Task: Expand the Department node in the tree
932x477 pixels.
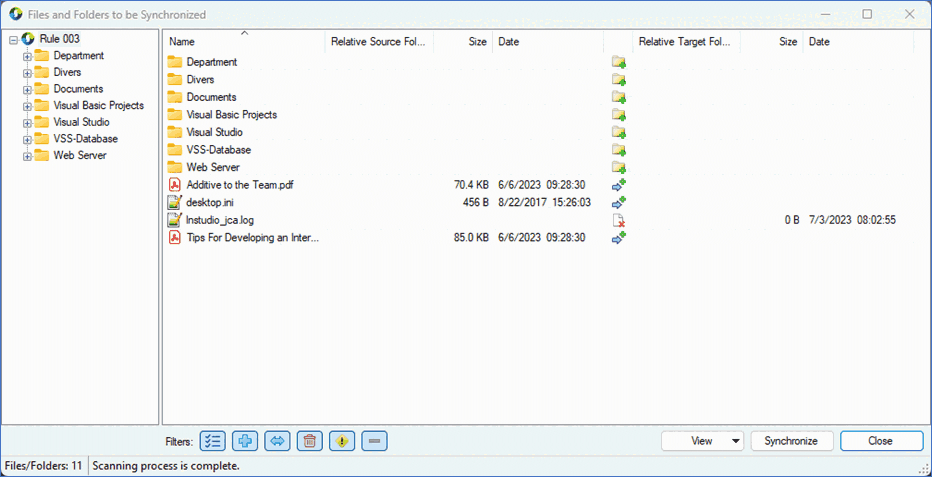Action: coord(27,57)
